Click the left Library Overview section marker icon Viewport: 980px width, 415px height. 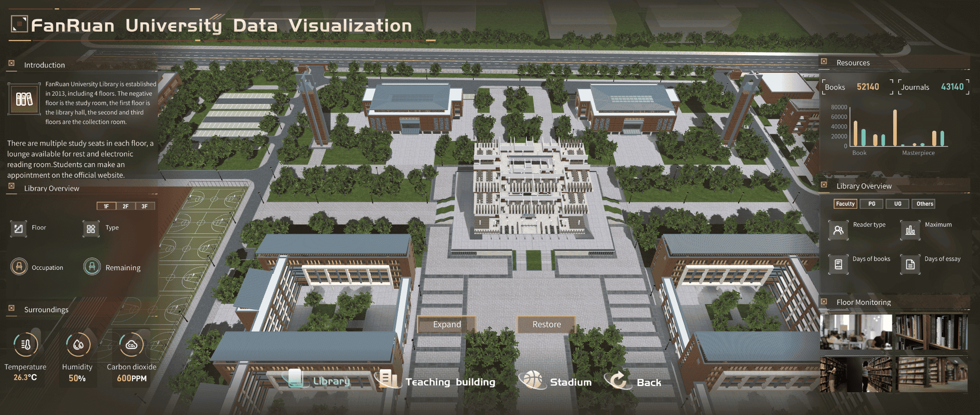(x=12, y=186)
